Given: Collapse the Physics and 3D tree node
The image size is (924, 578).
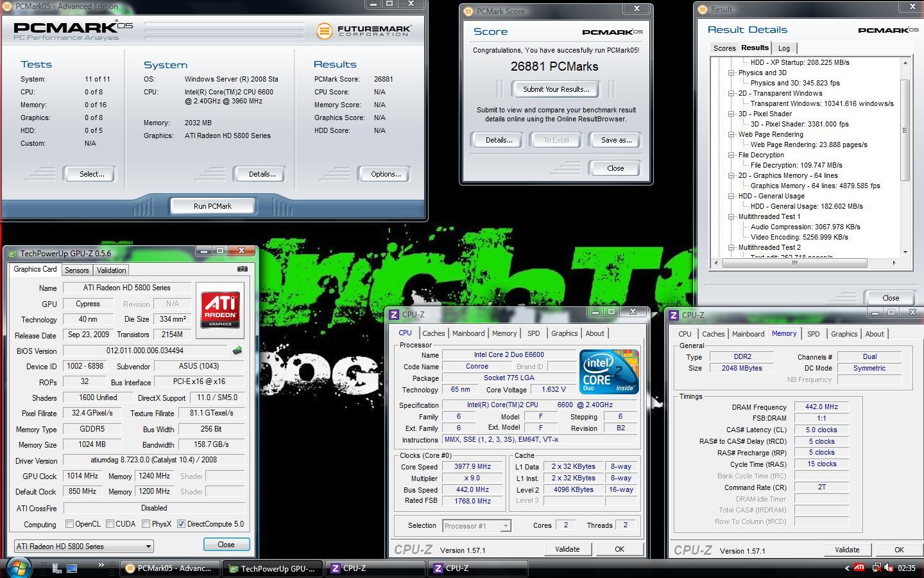Looking at the screenshot, I should 731,73.
